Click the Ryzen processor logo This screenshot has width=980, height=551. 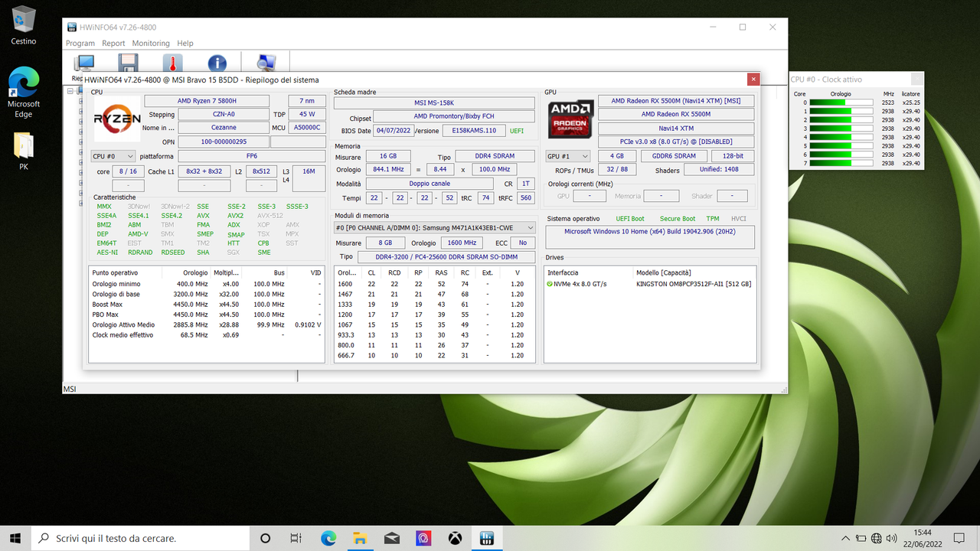pyautogui.click(x=117, y=119)
